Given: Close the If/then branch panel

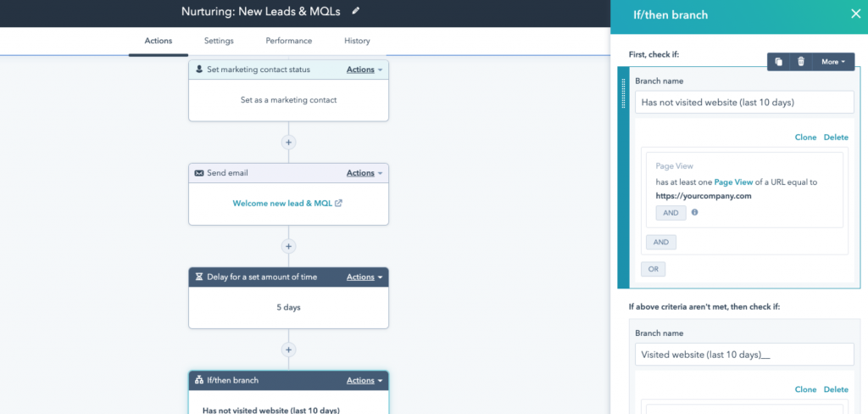Looking at the screenshot, I should [x=855, y=14].
